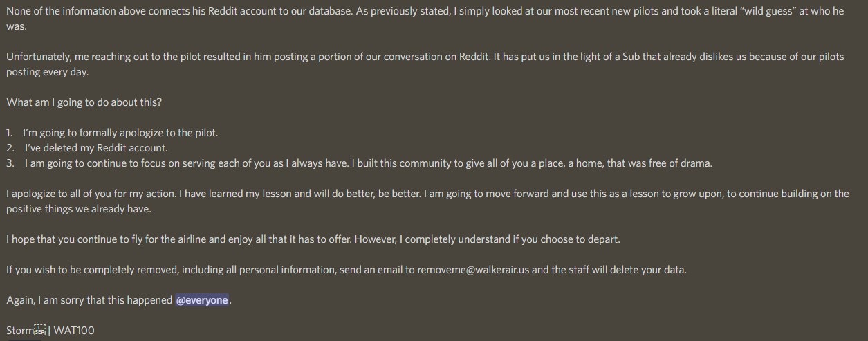Click the "posting every day." line
868x341 pixels.
(48, 71)
